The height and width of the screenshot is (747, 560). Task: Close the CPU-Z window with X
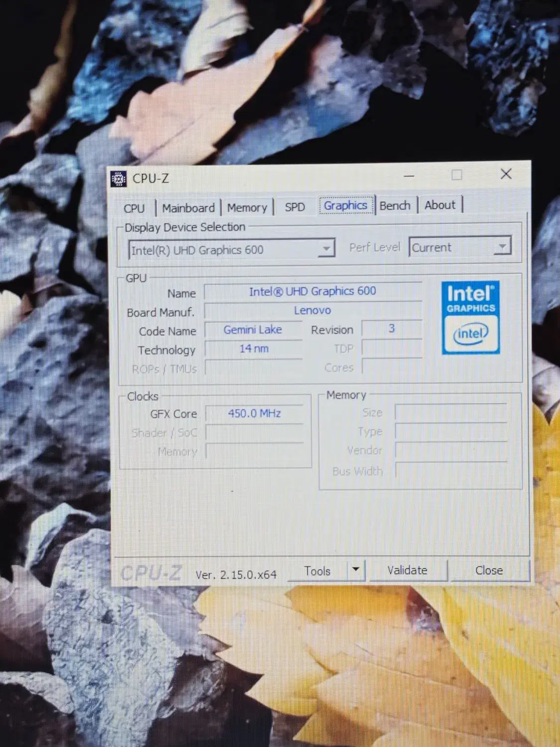(506, 174)
